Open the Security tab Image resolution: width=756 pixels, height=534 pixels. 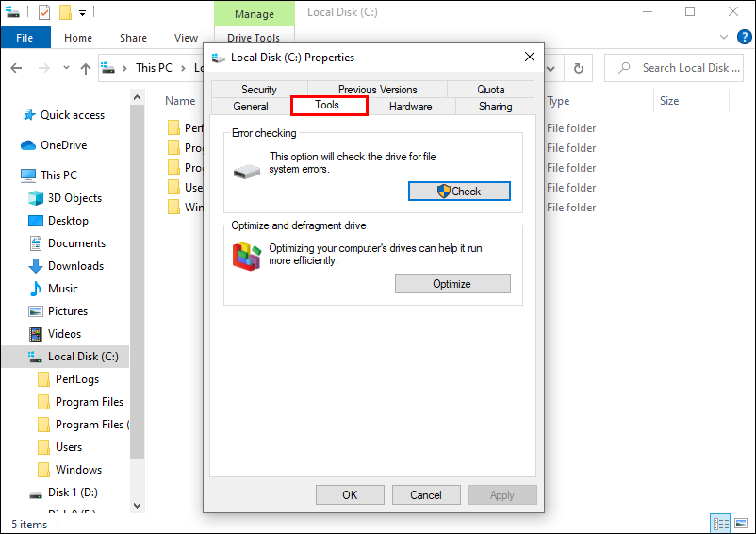click(259, 90)
